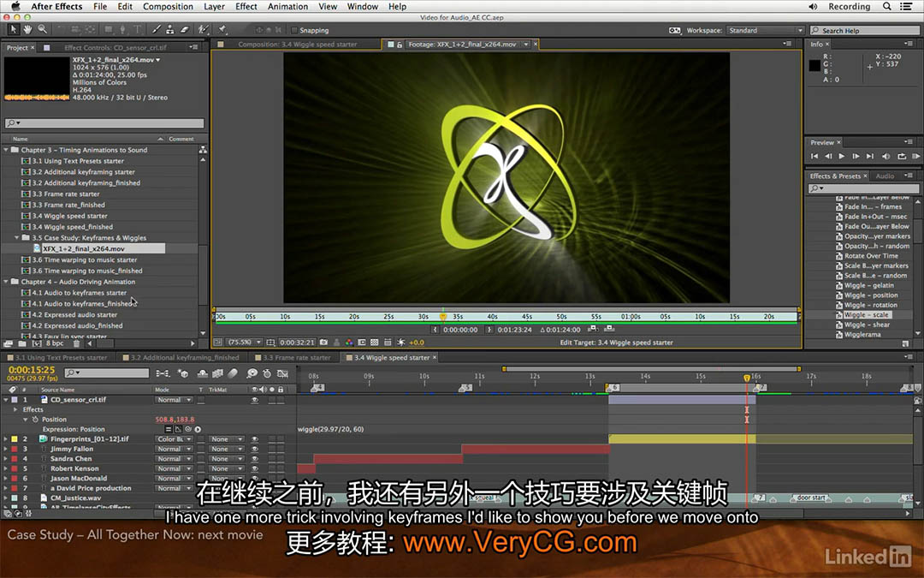Click the Auto-keyframe stopwatch icon in timeline
The width and height of the screenshot is (924, 578).
pos(267,373)
